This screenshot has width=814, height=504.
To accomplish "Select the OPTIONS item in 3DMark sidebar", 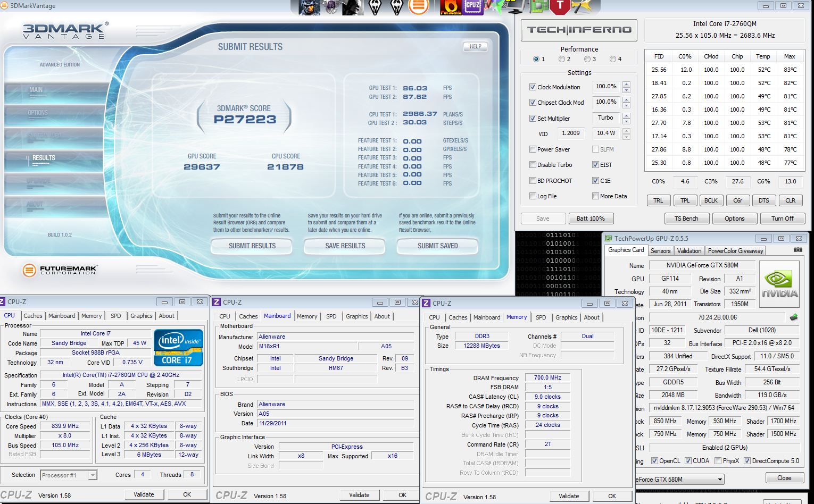I will (38, 113).
